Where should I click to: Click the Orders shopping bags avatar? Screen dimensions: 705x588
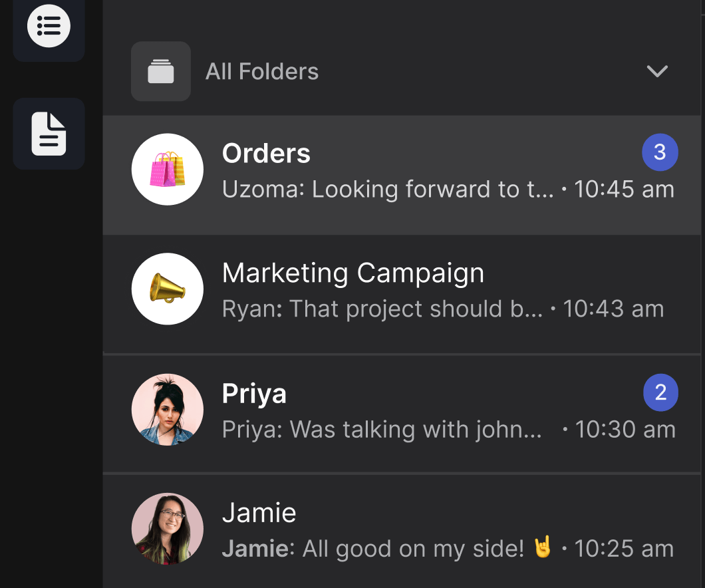click(x=168, y=169)
